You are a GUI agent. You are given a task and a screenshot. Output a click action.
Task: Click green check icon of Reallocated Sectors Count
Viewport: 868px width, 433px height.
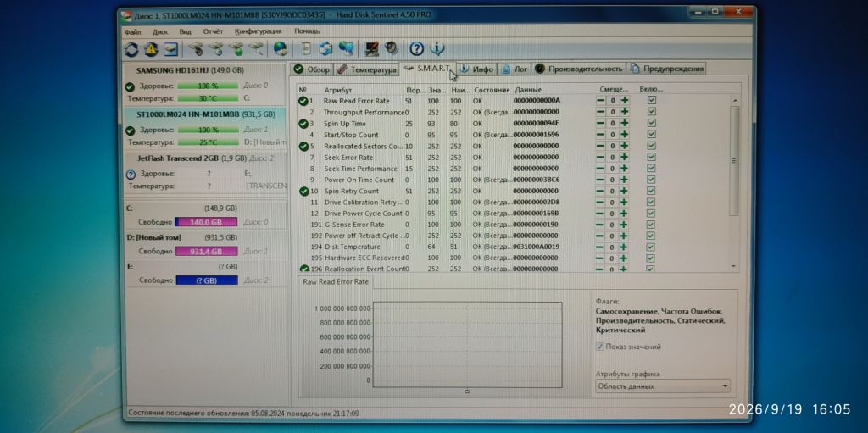[x=303, y=147]
